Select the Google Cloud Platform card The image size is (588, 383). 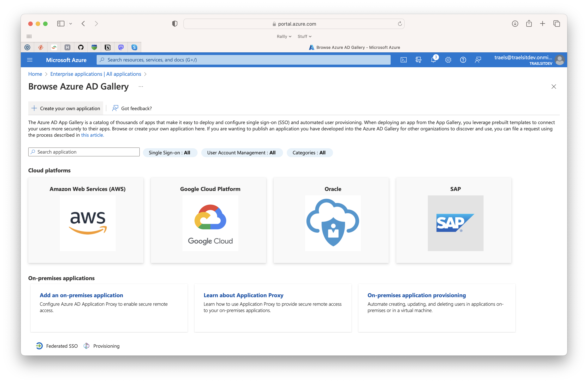tap(209, 220)
